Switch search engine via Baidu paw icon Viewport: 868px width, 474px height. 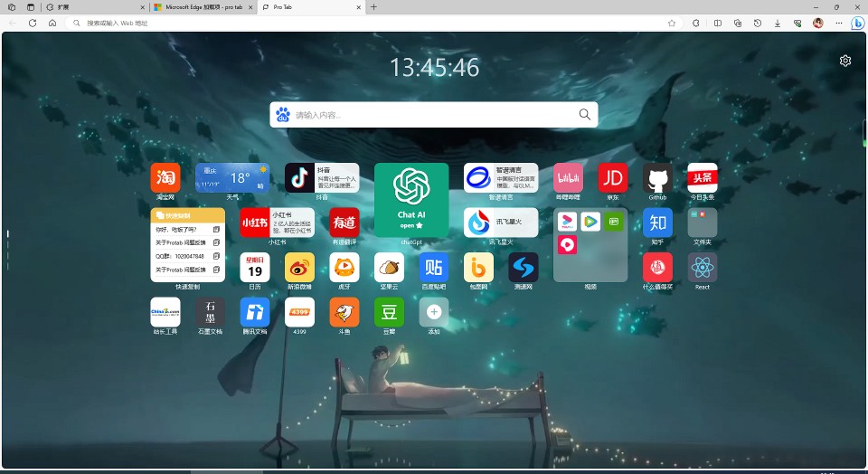(x=283, y=115)
